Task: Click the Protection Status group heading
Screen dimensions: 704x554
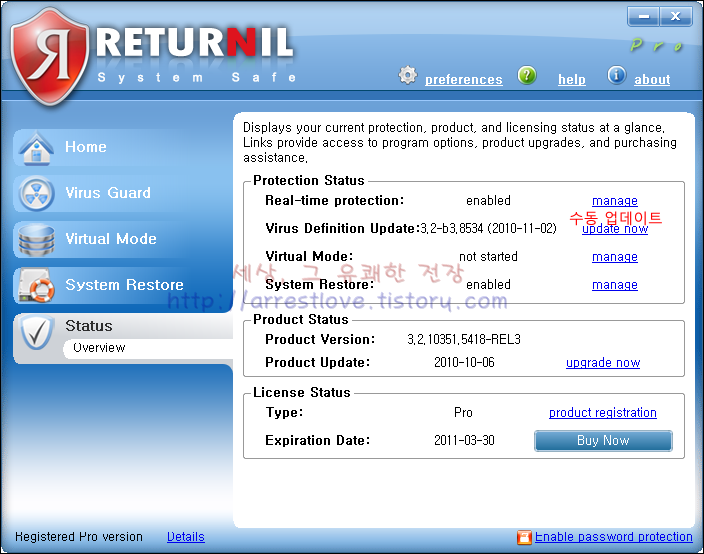Action: pyautogui.click(x=308, y=180)
